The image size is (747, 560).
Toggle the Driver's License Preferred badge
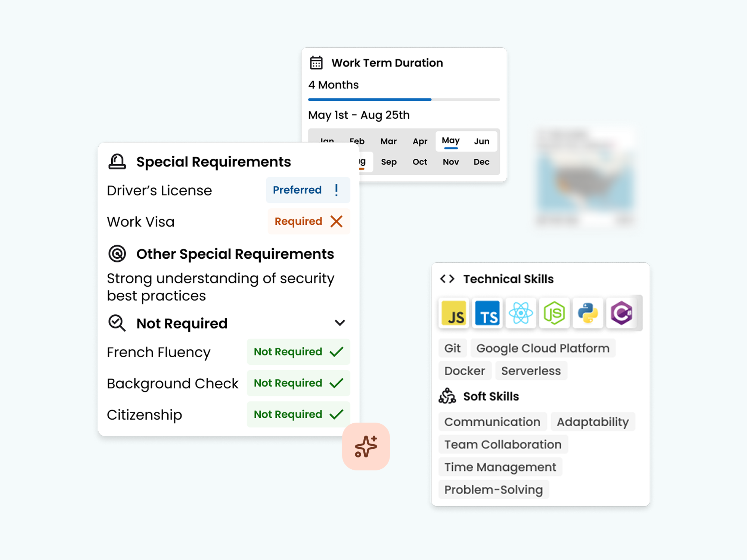[x=308, y=190]
